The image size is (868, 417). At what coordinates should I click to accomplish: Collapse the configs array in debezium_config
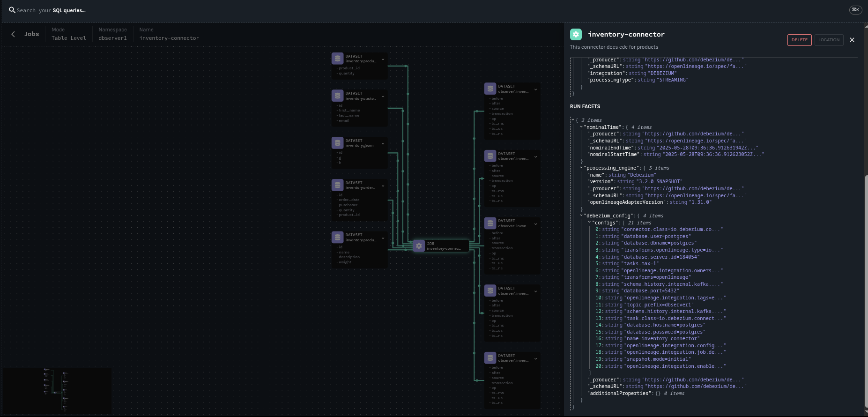tap(589, 223)
